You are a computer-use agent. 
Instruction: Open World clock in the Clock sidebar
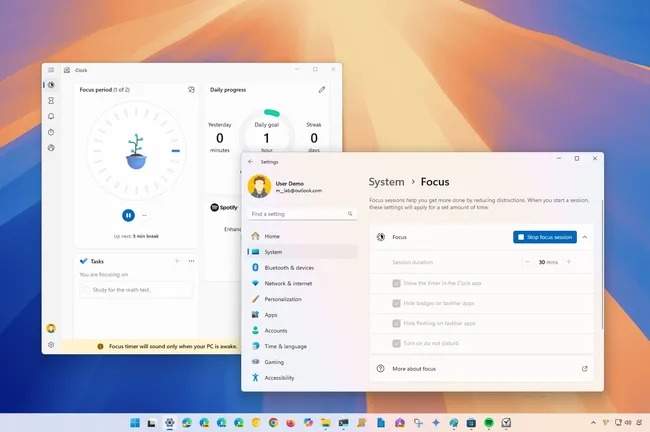[x=51, y=148]
